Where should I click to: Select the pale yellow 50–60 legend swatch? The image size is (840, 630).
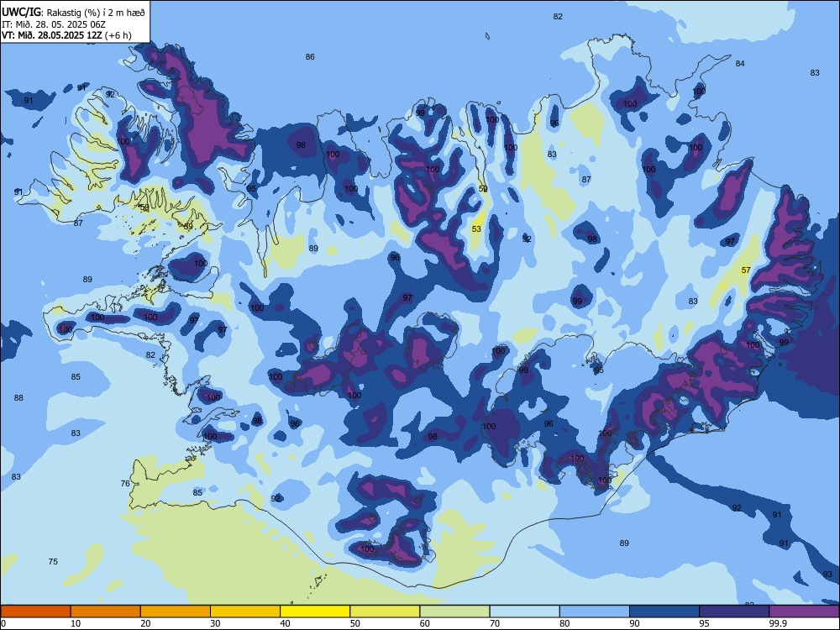[x=385, y=612]
